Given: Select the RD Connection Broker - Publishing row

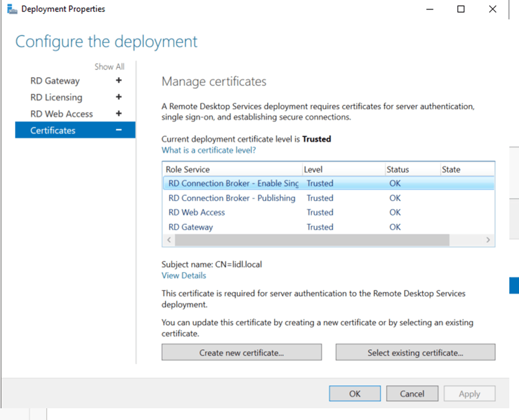Looking at the screenshot, I should 232,197.
